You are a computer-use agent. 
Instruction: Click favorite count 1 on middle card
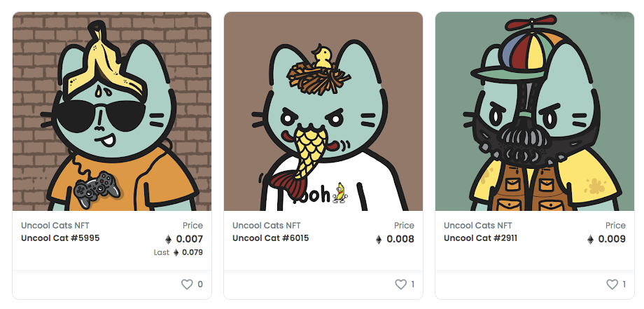(x=413, y=284)
